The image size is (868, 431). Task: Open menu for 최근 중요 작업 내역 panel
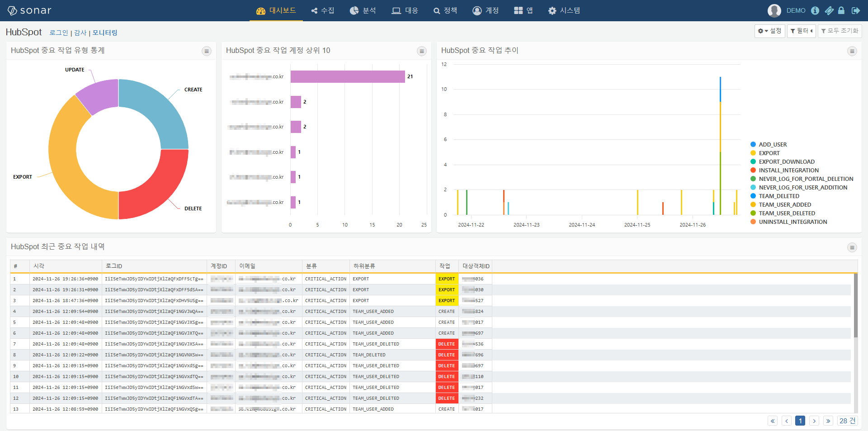(852, 247)
